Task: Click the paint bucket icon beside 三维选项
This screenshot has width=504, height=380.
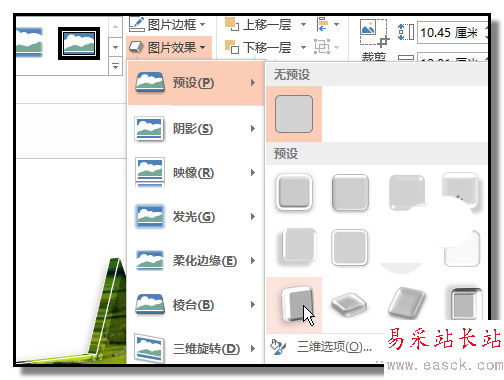Action: (278, 347)
